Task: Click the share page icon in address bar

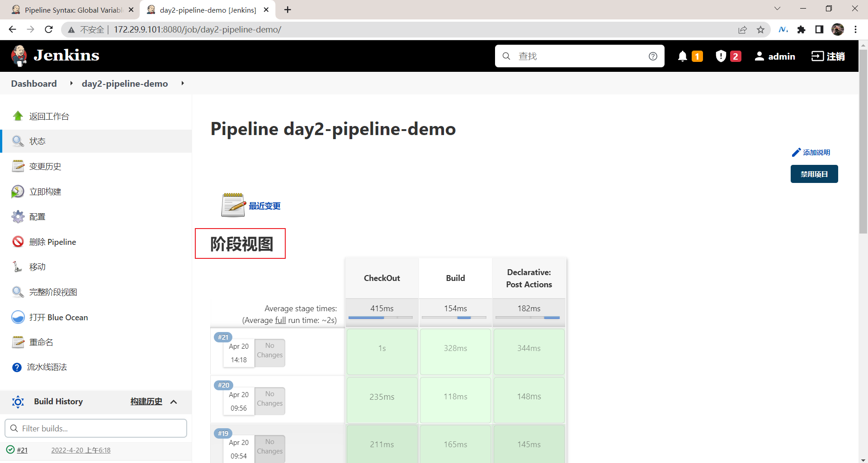Action: click(x=742, y=30)
